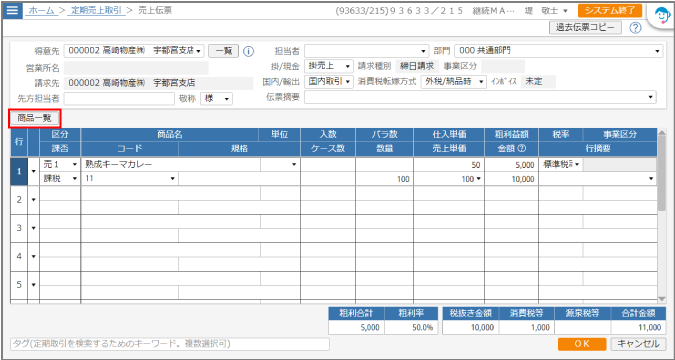
Task: Click the 過去伝票コピー button
Action: pos(585,28)
